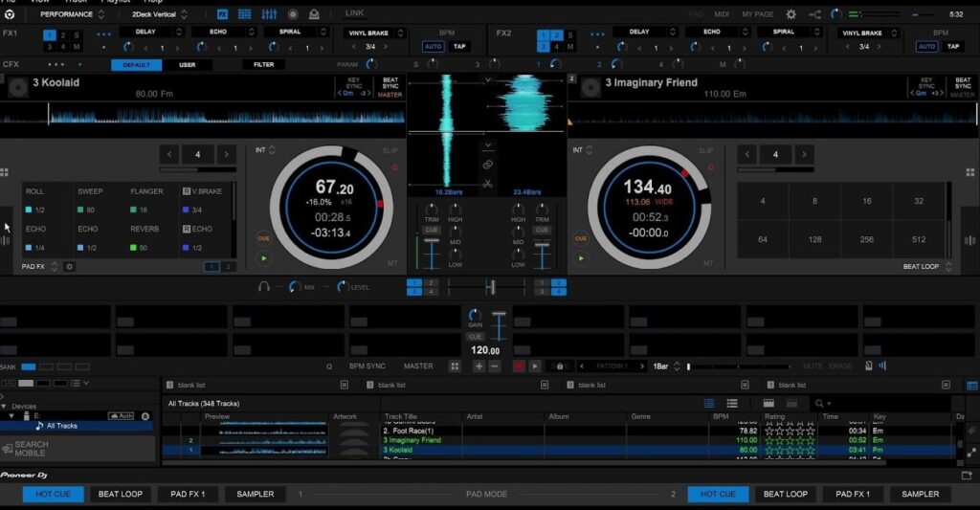Open the audio routing icon near gear

pos(815,13)
